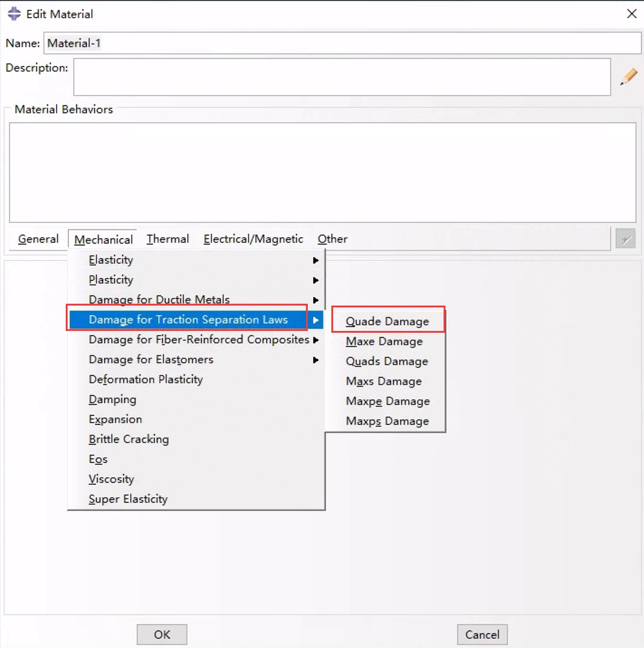Click the pencil icon to edit description
Viewport: 644px width, 648px height.
coord(628,77)
